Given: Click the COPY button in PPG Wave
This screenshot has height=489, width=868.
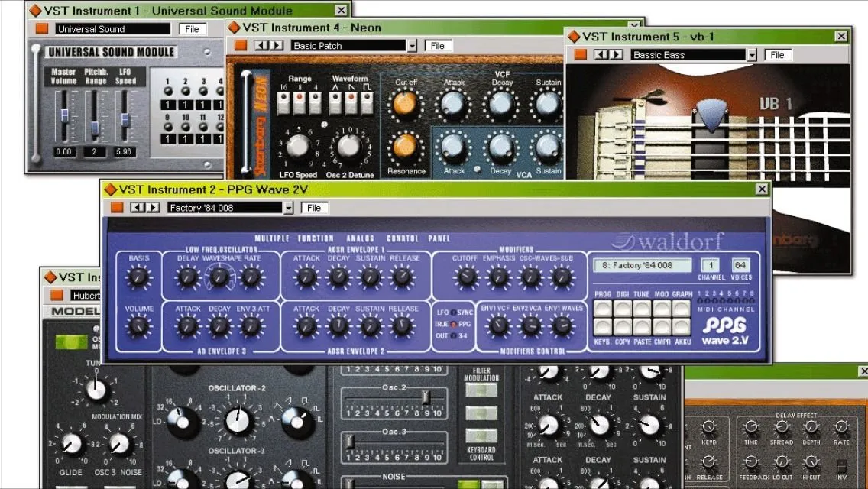Looking at the screenshot, I should pos(623,327).
